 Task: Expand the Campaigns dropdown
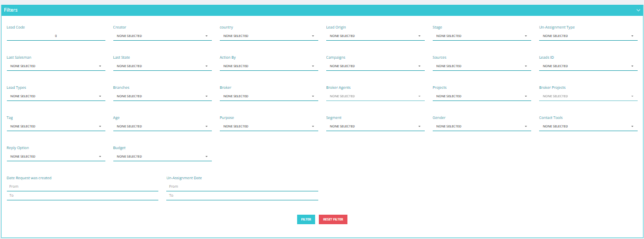[375, 66]
